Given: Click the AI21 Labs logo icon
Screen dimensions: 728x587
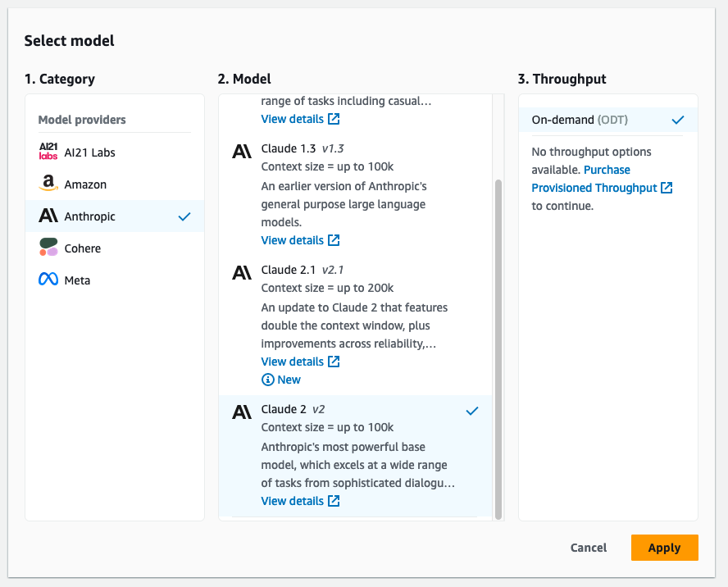Looking at the screenshot, I should (x=48, y=152).
